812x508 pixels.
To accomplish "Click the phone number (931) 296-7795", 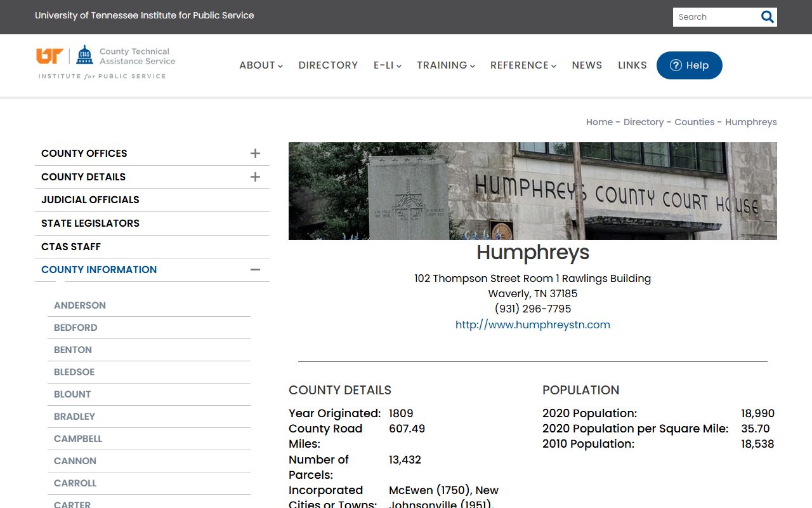I will pos(533,309).
